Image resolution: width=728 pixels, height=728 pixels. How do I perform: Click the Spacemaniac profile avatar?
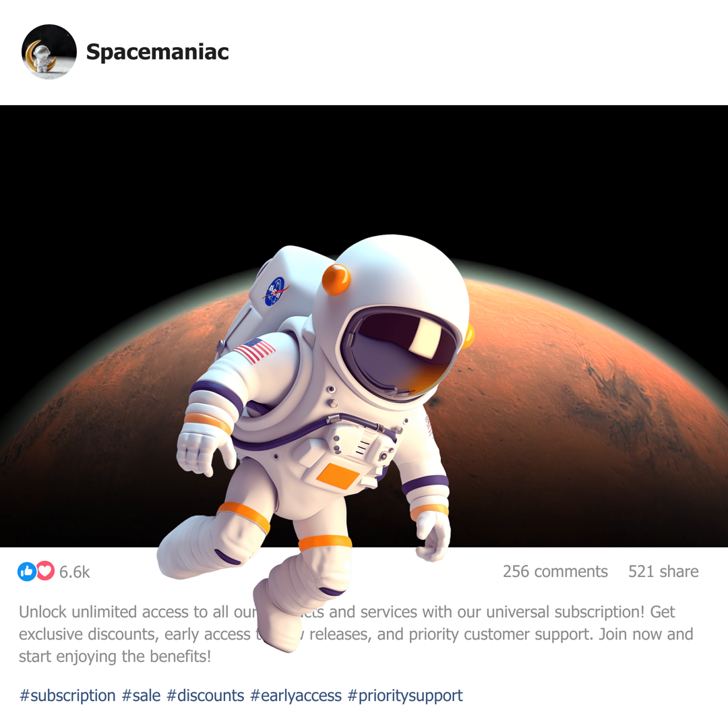tap(49, 51)
